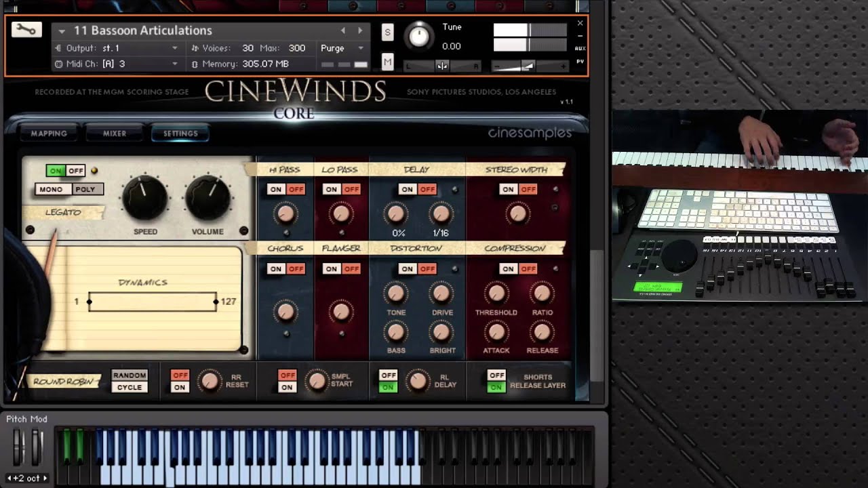Open the wrench instrument edit icon
The image size is (868, 488).
pos(26,30)
